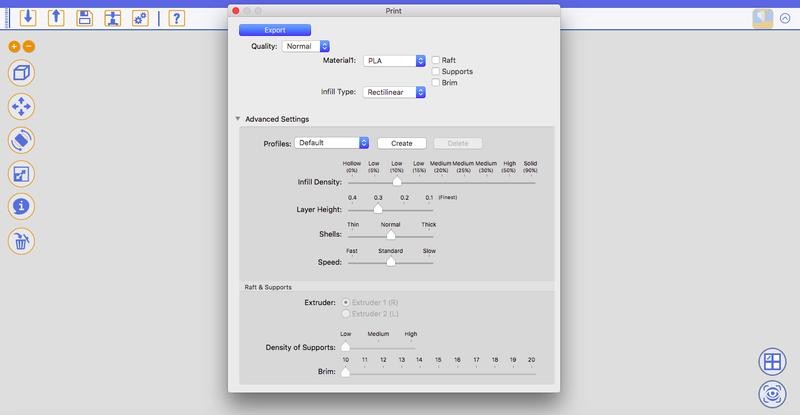The height and width of the screenshot is (415, 800).
Task: Select the Move arrows tool
Action: pyautogui.click(x=22, y=106)
